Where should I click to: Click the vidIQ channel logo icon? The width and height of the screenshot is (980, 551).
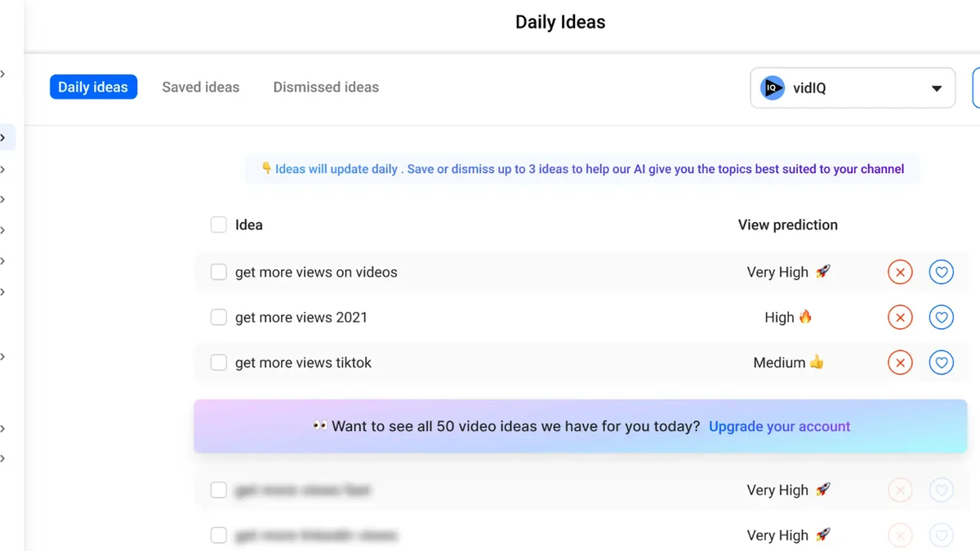pyautogui.click(x=772, y=88)
